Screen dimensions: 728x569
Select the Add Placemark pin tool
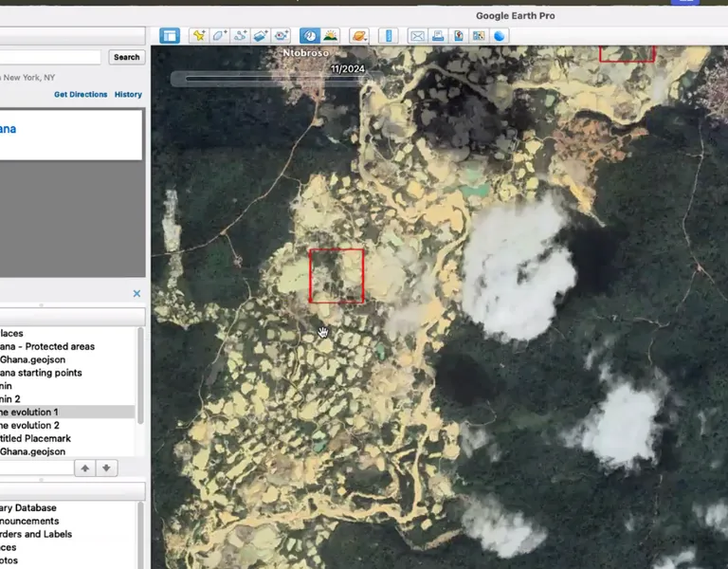click(198, 36)
